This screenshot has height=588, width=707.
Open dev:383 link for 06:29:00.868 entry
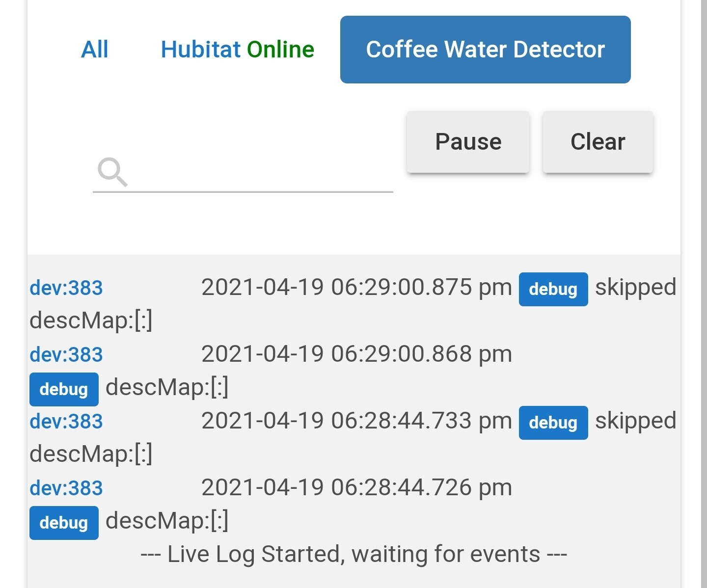(66, 355)
